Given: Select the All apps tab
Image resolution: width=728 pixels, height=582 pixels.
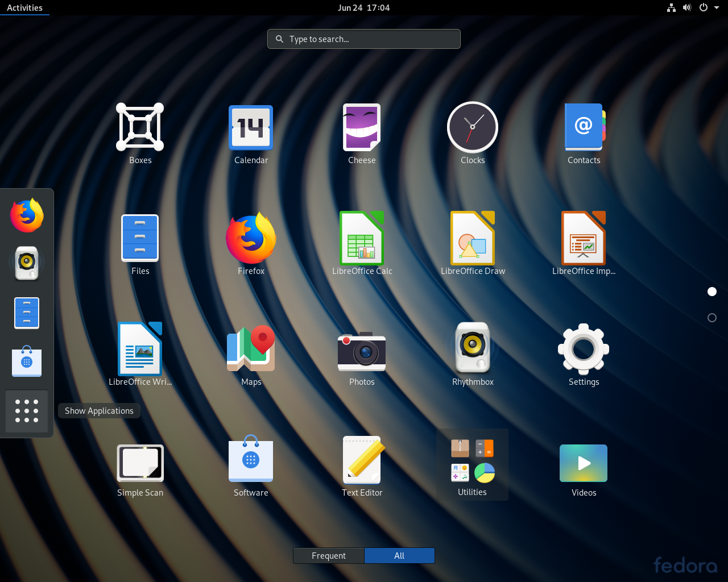Looking at the screenshot, I should [399, 555].
